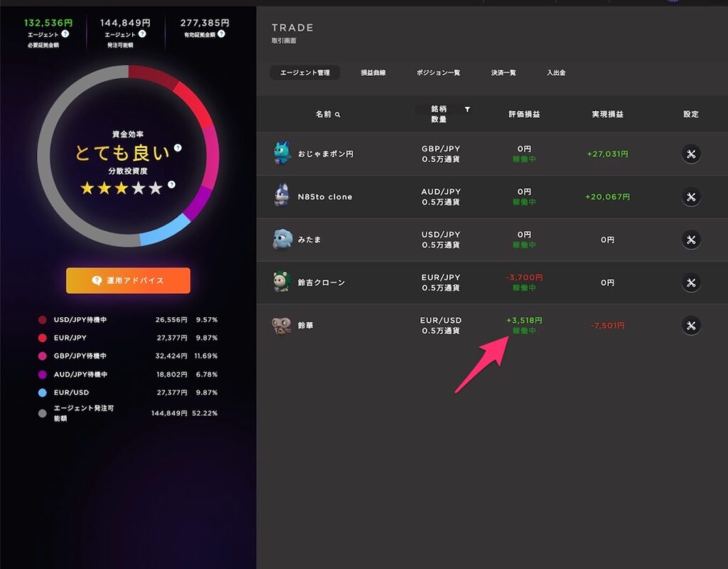The width and height of the screenshot is (728, 569).
Task: Open settings wrench for 鈴華 agent
Action: click(x=691, y=326)
